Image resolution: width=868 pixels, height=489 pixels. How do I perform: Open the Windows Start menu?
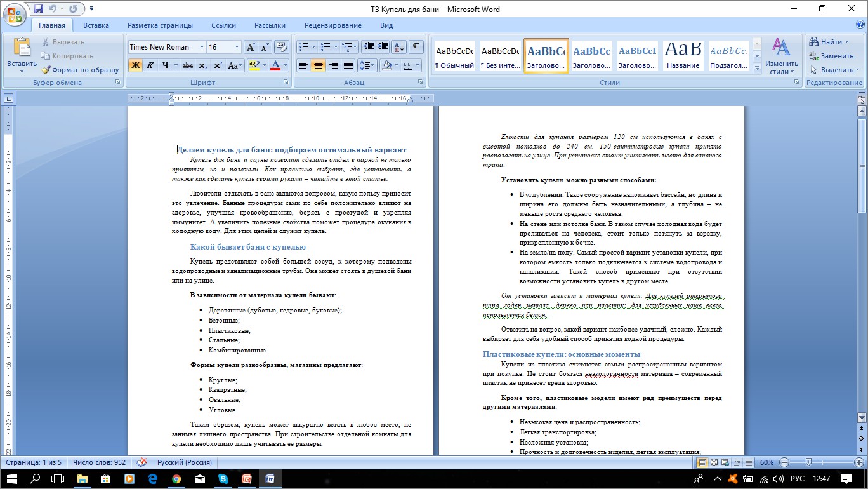click(12, 478)
